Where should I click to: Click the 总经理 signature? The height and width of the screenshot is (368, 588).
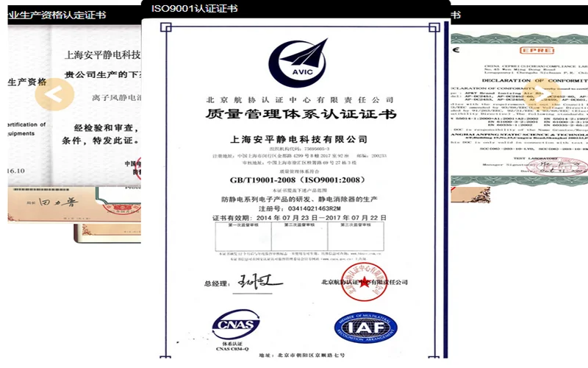259,282
